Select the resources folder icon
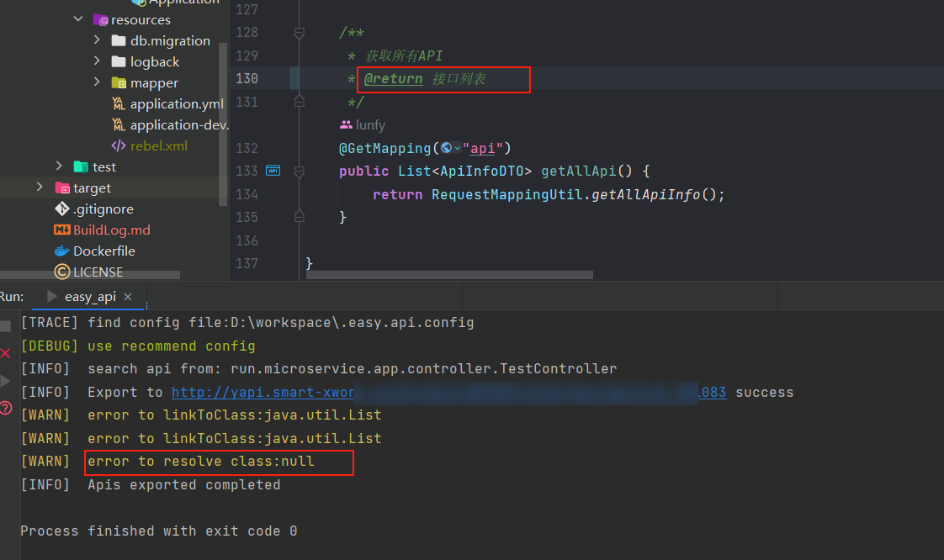The image size is (944, 560). pyautogui.click(x=100, y=20)
